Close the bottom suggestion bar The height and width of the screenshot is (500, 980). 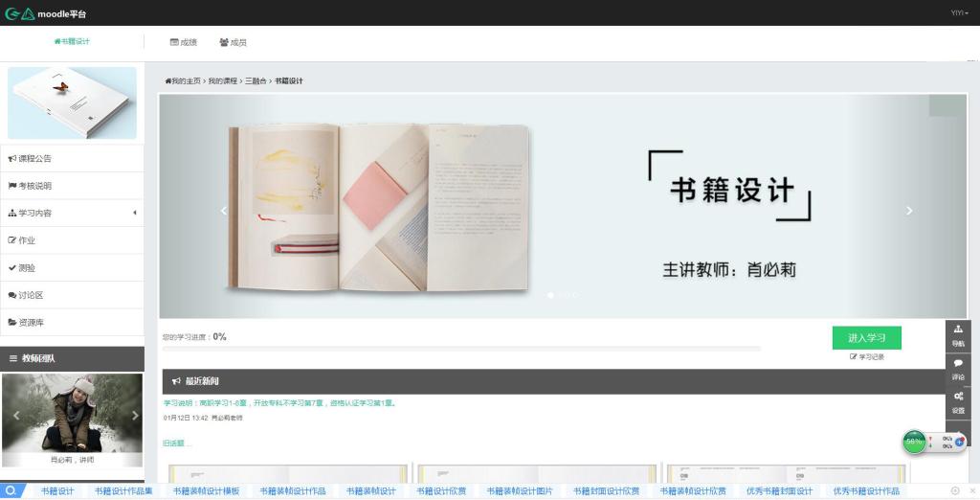[970, 490]
